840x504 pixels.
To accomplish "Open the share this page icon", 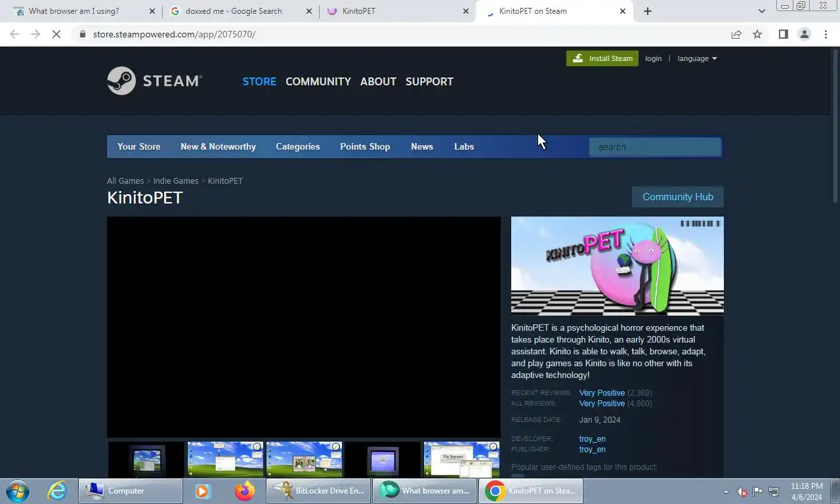I will click(x=736, y=34).
